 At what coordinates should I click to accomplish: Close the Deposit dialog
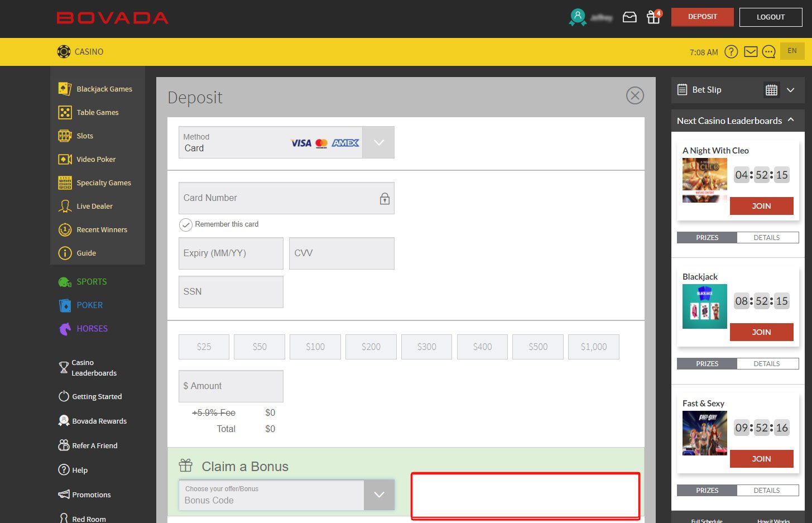[x=635, y=95]
